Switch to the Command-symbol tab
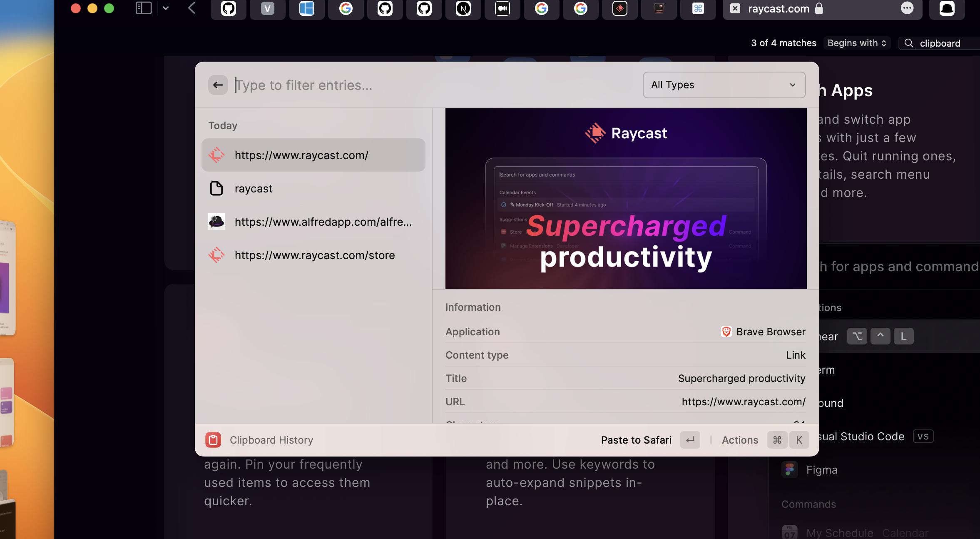This screenshot has width=980, height=539. coord(698,8)
